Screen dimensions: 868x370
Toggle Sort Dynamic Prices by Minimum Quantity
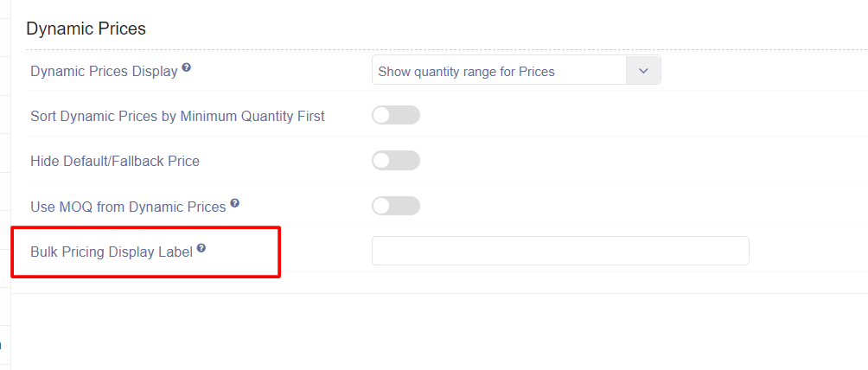point(396,115)
